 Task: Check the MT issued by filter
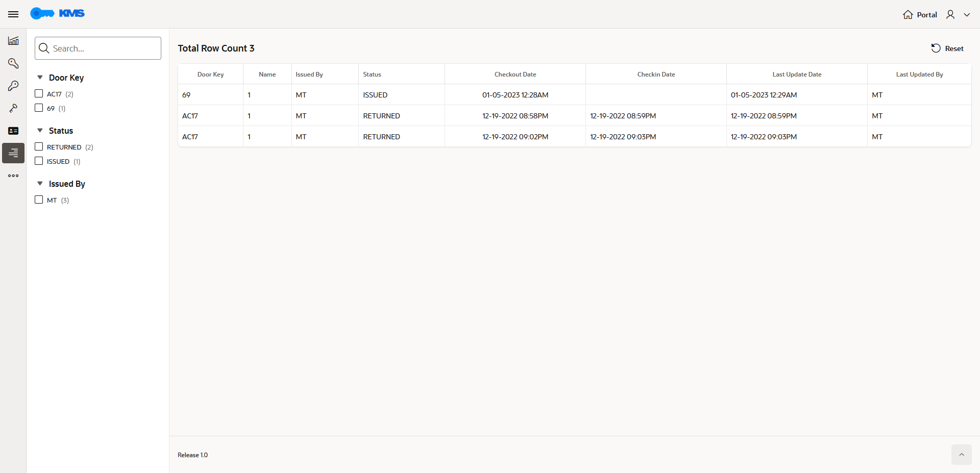[x=39, y=200]
